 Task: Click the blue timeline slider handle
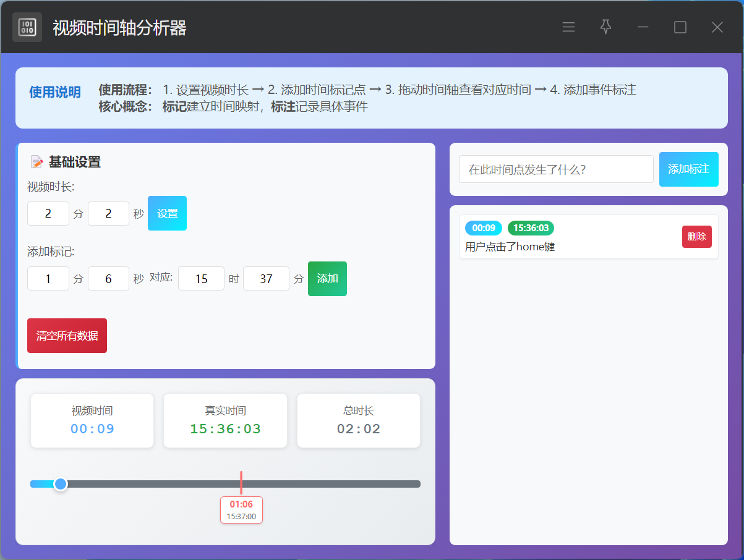pyautogui.click(x=61, y=484)
